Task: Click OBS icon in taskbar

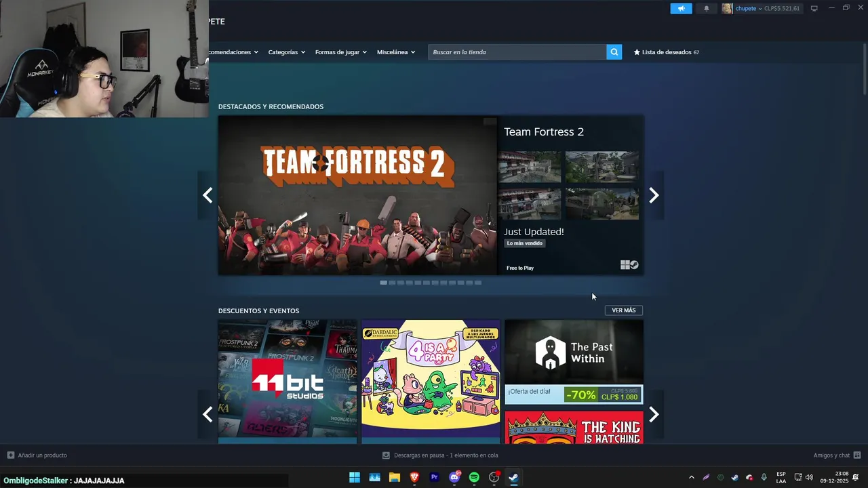Action: [x=494, y=477]
